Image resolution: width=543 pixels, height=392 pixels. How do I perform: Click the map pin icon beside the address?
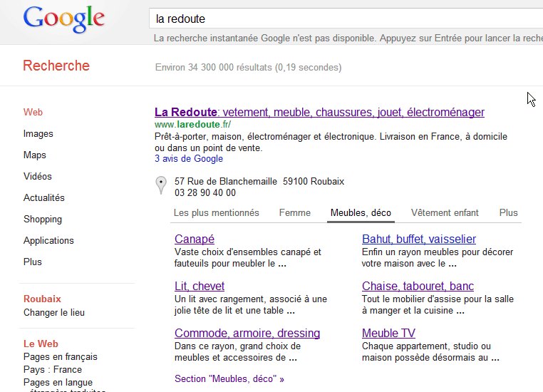coord(161,185)
